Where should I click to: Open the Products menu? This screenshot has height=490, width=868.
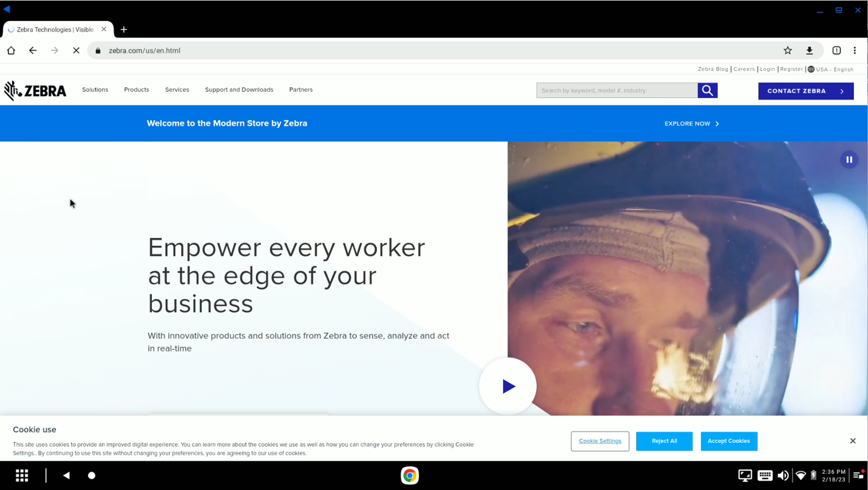tap(136, 90)
